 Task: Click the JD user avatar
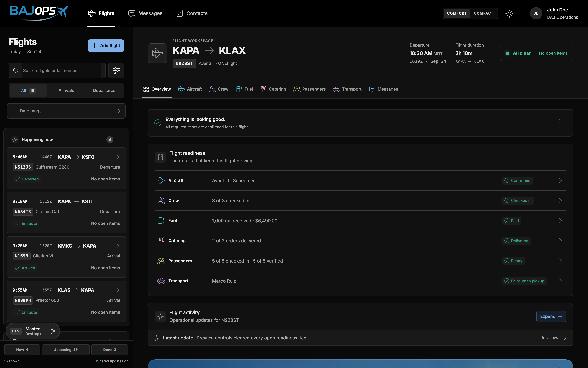[536, 13]
